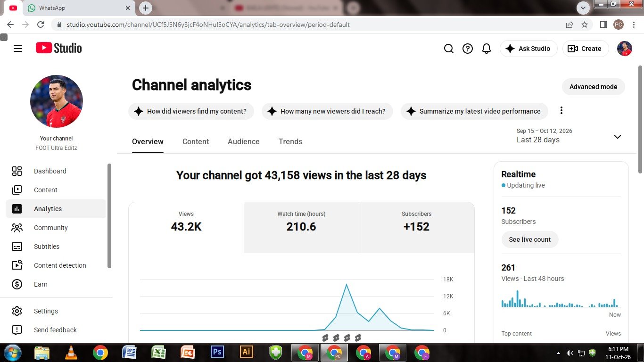
Task: Click the YouTube Studio logo
Action: click(x=58, y=48)
